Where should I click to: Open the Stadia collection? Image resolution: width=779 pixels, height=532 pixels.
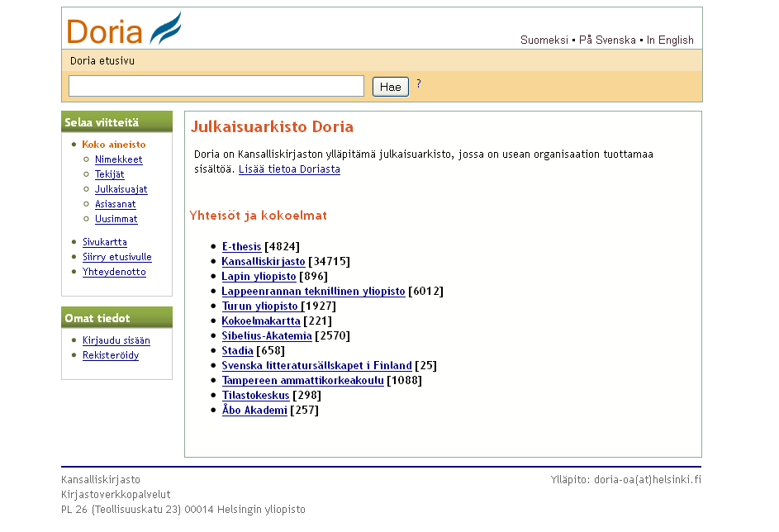click(237, 351)
